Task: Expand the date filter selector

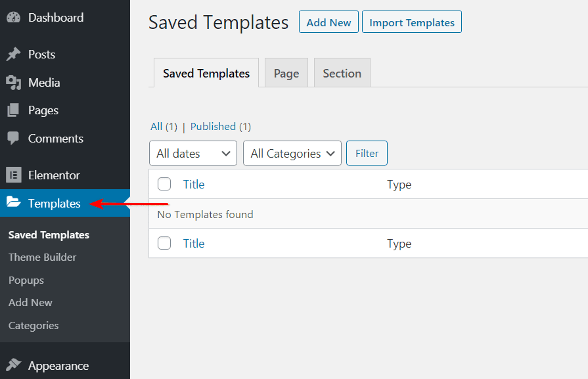Action: pyautogui.click(x=192, y=153)
